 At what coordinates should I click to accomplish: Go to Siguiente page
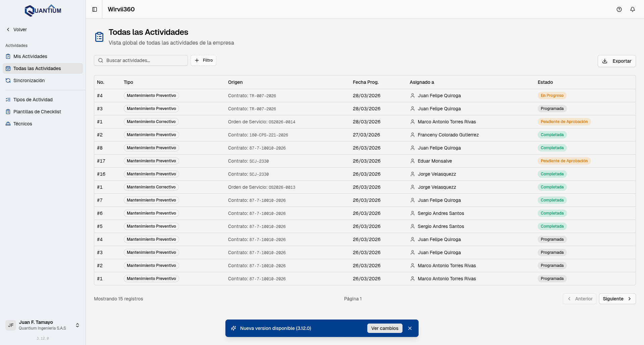(x=617, y=299)
